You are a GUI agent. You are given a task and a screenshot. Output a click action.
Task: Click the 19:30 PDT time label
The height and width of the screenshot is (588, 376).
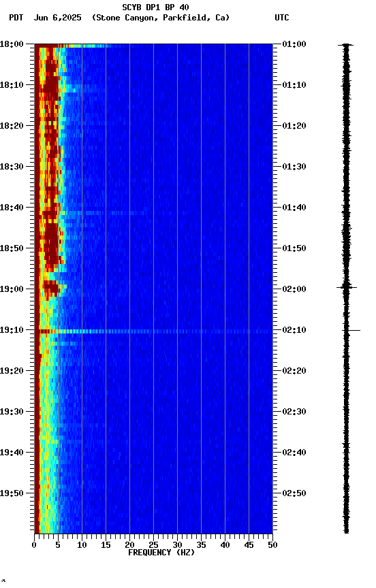tap(12, 412)
